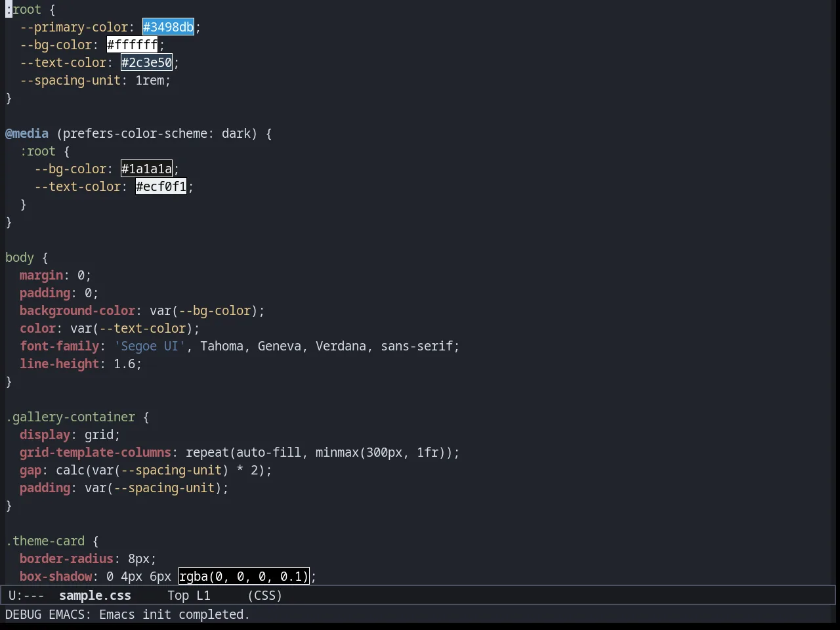Click the 'border-radius' property
This screenshot has width=840, height=630.
click(67, 558)
